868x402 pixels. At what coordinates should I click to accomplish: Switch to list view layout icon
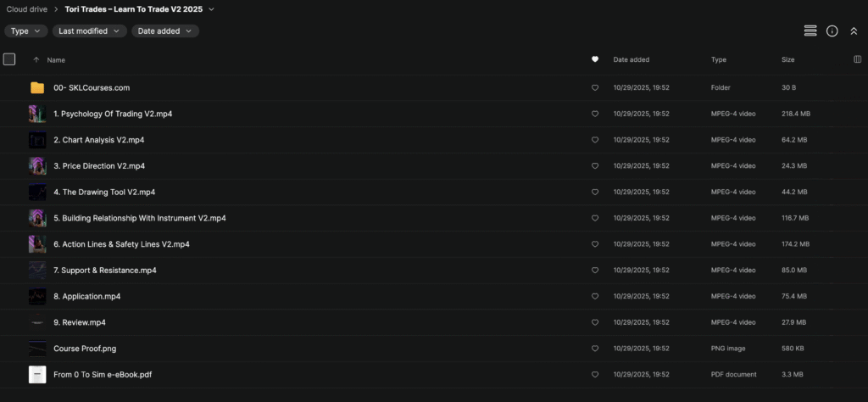[810, 31]
